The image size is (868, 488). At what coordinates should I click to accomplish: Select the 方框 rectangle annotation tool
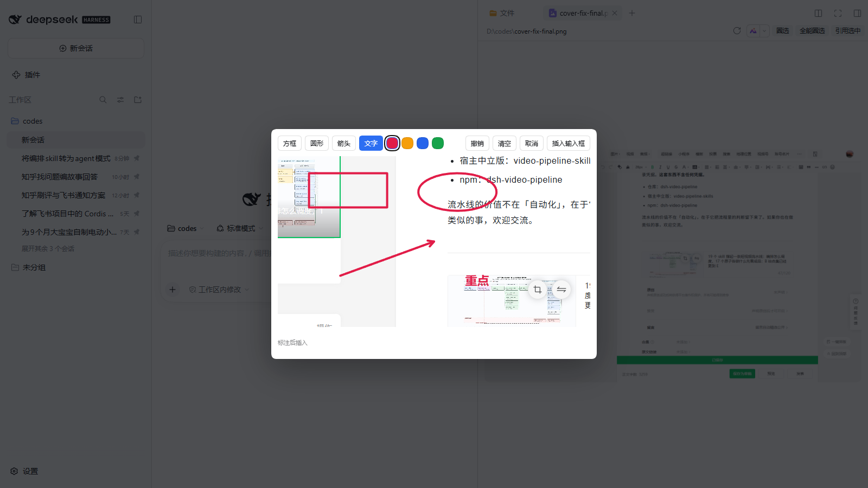290,143
